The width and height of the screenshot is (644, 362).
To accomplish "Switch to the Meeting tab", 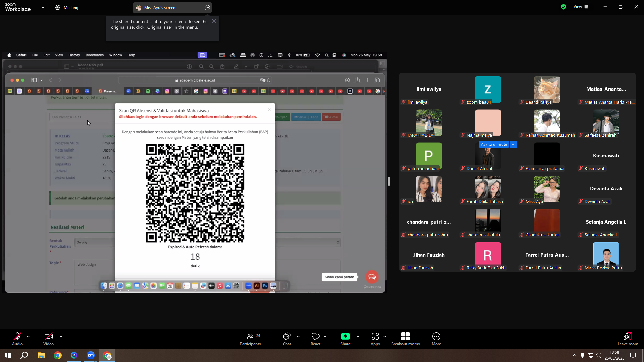I will (x=67, y=7).
